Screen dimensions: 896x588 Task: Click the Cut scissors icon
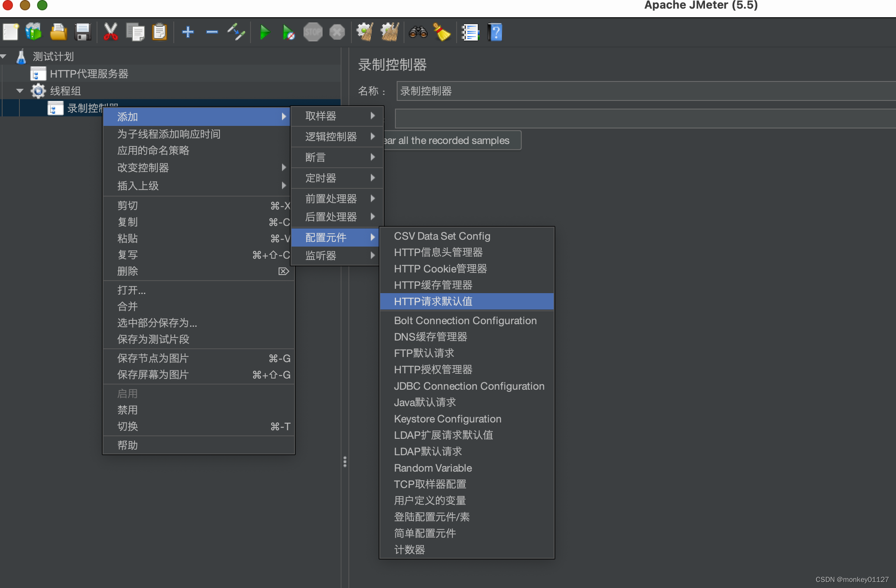click(x=110, y=32)
